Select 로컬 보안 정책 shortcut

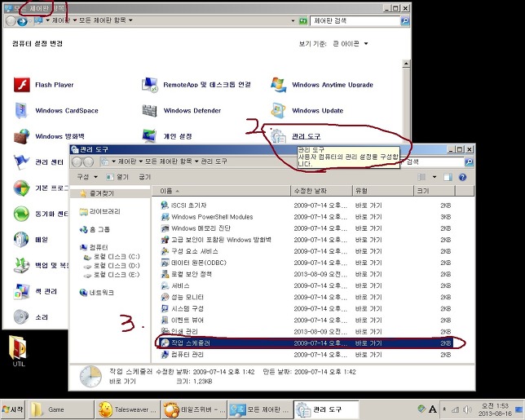[x=187, y=274]
